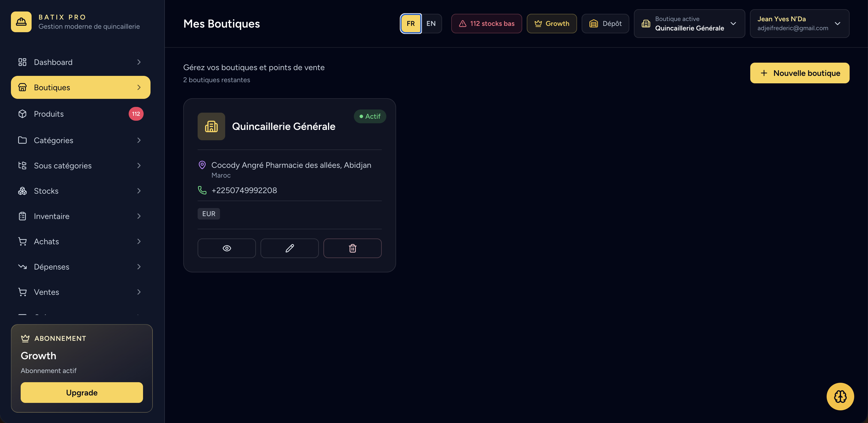
Task: Click the pencil edit icon on boutique card
Action: tap(290, 248)
